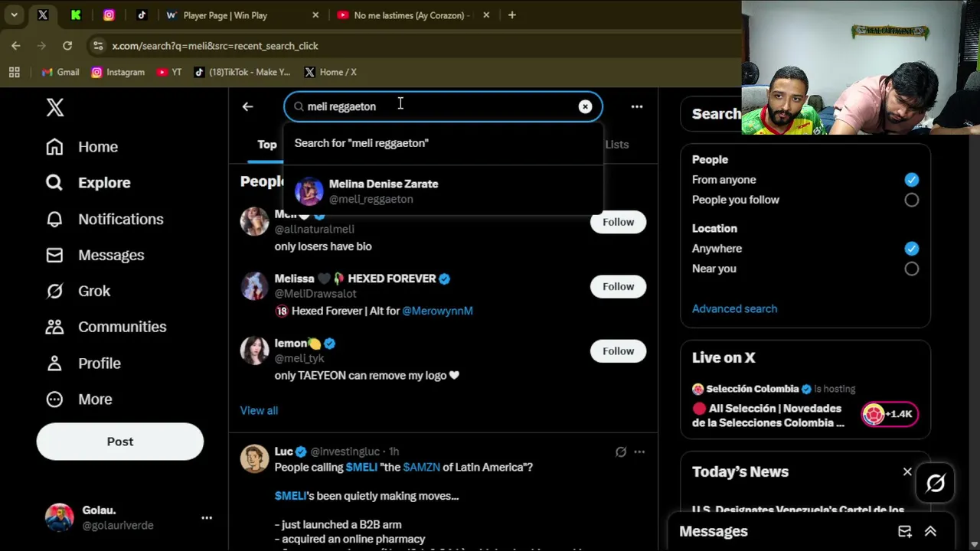The image size is (980, 551).
Task: Open Grok in the sidebar
Action: click(78, 291)
